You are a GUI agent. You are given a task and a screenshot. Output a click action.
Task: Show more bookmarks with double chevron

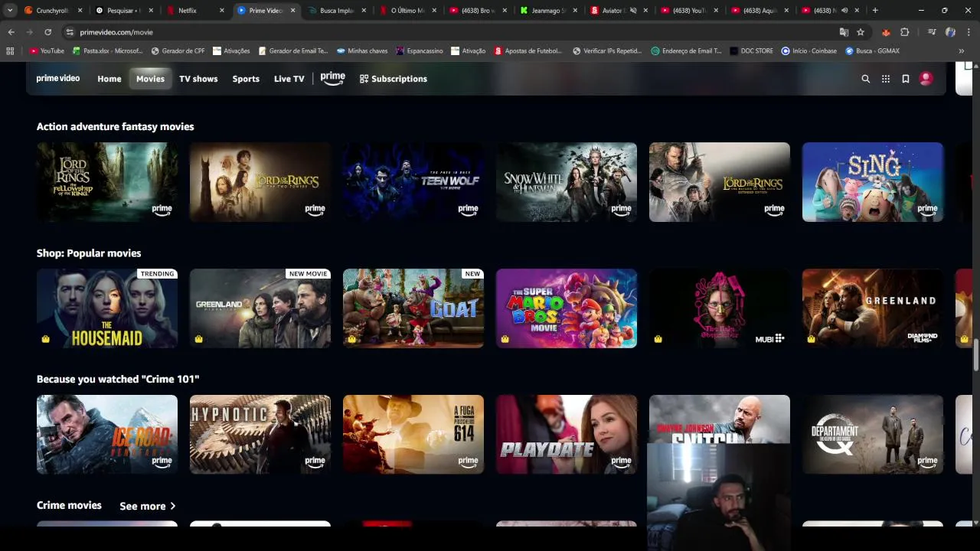961,51
